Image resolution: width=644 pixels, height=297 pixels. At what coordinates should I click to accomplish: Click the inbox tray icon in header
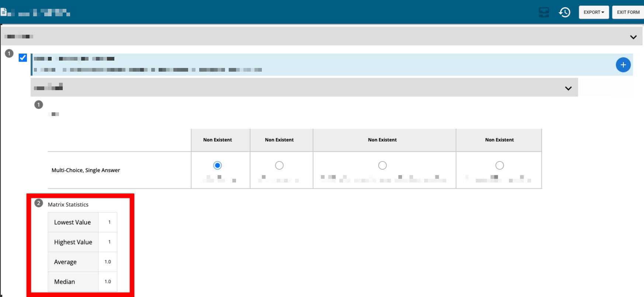[x=544, y=13]
